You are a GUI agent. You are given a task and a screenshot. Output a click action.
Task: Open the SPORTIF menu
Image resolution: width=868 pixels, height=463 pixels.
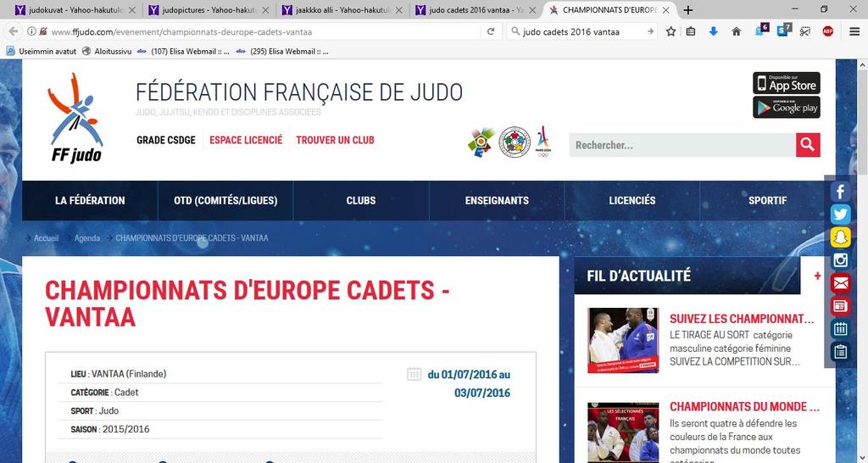pos(768,200)
